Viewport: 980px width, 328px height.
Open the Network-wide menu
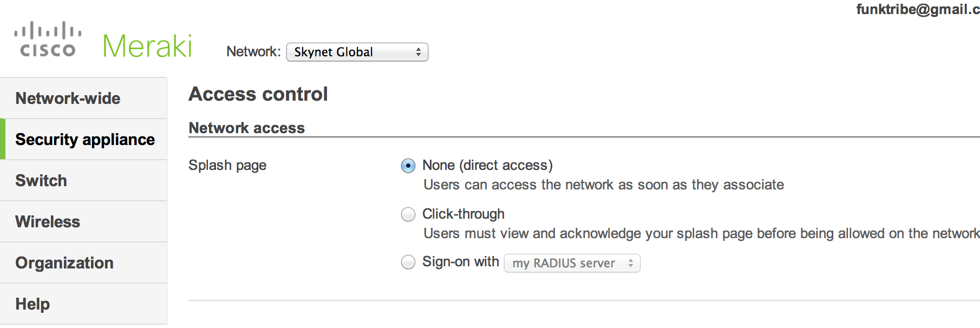68,99
